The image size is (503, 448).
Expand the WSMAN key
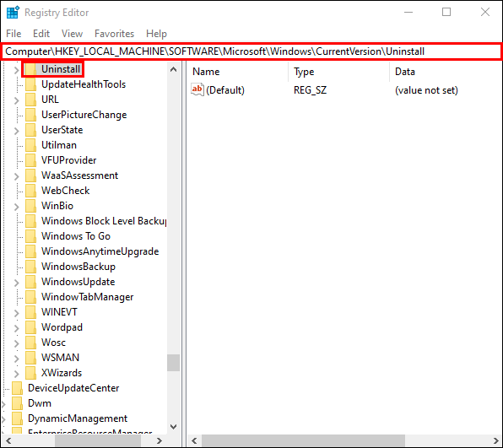pyautogui.click(x=16, y=359)
